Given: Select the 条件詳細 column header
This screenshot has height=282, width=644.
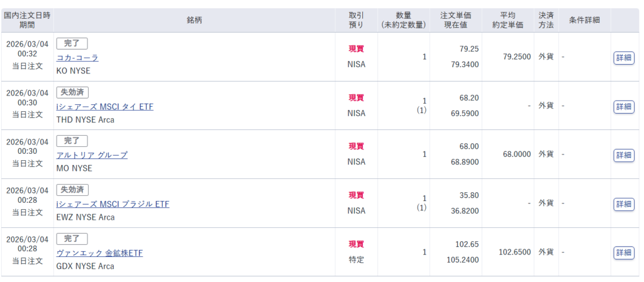Looking at the screenshot, I should (584, 20).
